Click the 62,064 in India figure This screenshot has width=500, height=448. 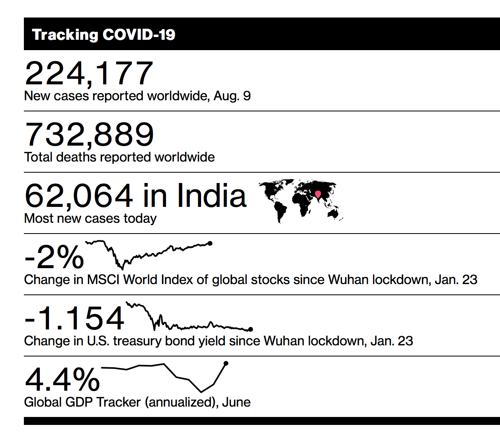pos(136,195)
